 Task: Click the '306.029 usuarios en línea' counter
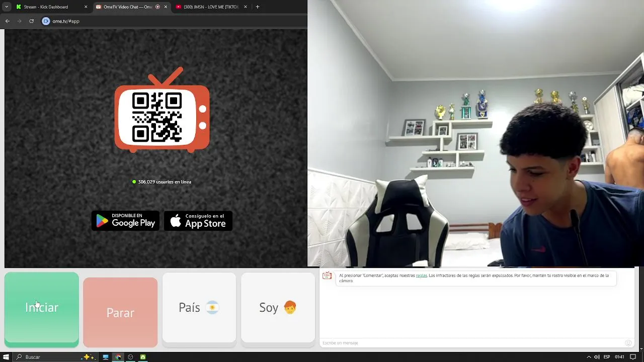tap(162, 182)
